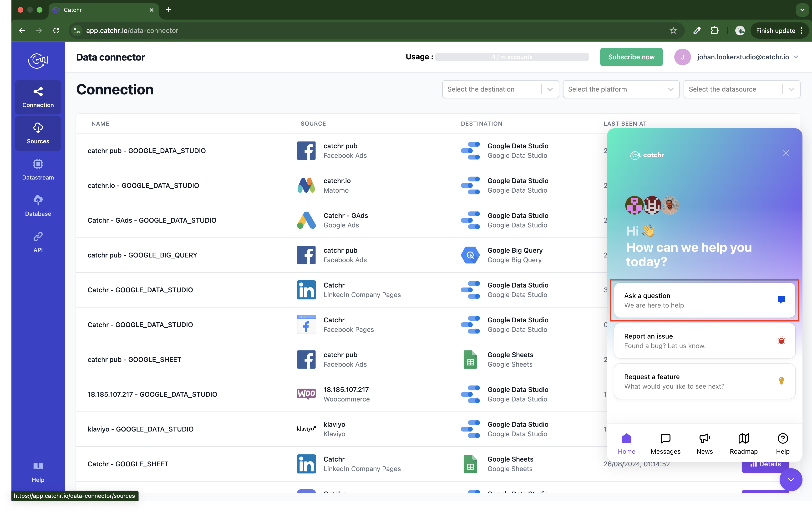
Task: Click the Catchr logo in sidebar
Action: point(38,61)
